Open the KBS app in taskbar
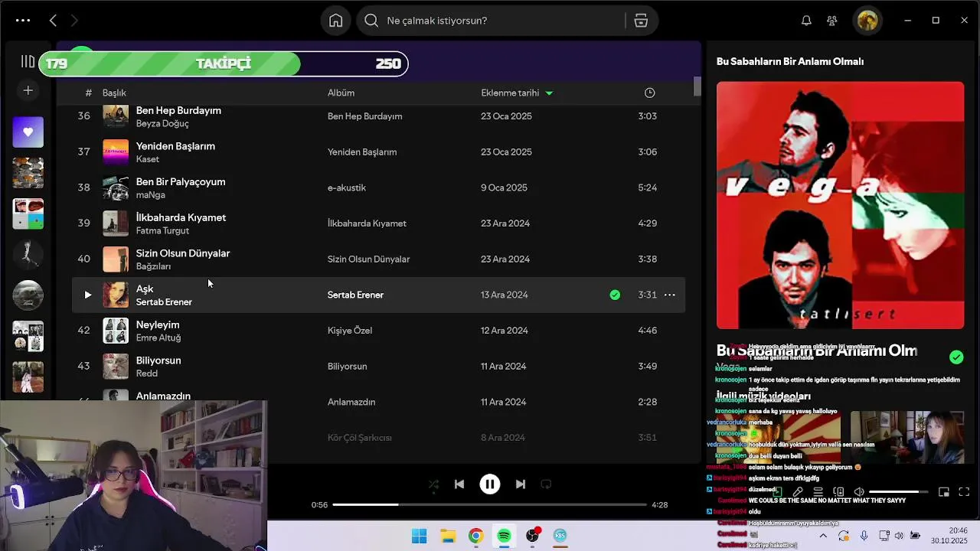This screenshot has width=980, height=551. tap(560, 536)
